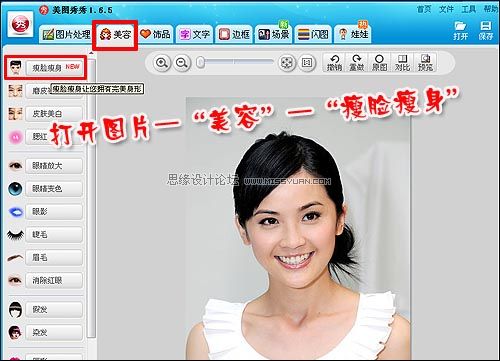This screenshot has height=361, width=500.
Task: Open the 工具 menu
Action: [x=468, y=9]
